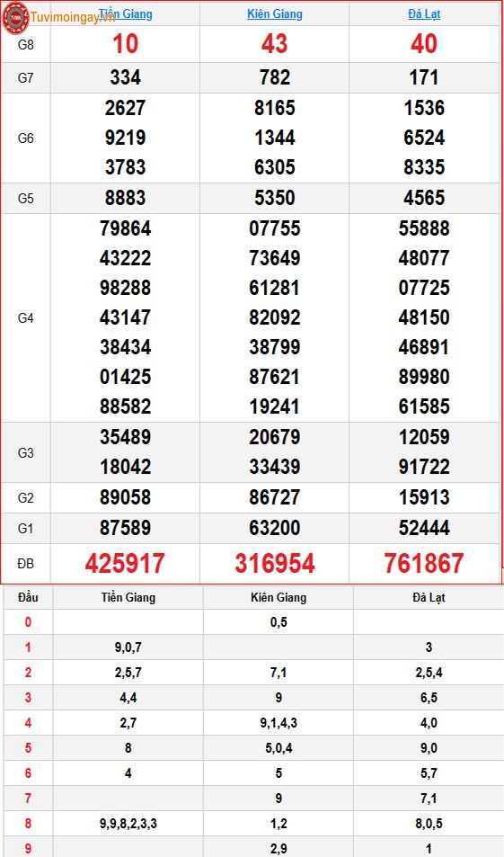504x857 pixels.
Task: Click the G7 number 171
Action: [424, 77]
